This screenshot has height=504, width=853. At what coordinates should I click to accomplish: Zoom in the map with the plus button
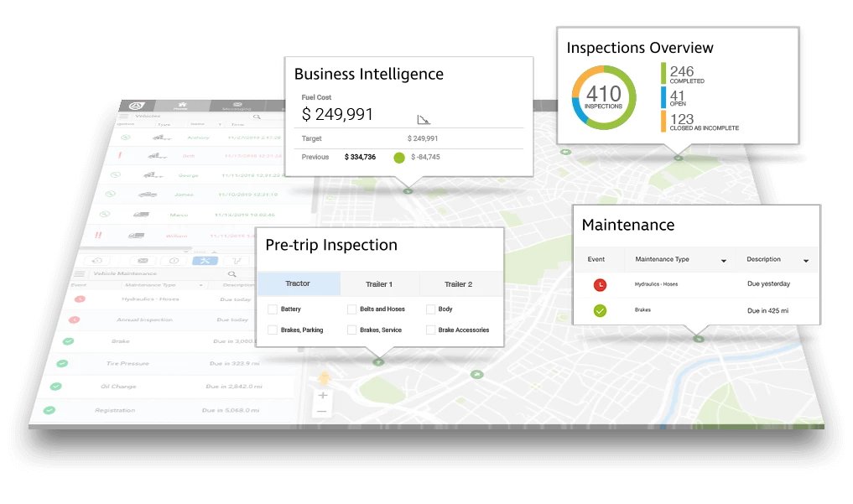tap(323, 395)
